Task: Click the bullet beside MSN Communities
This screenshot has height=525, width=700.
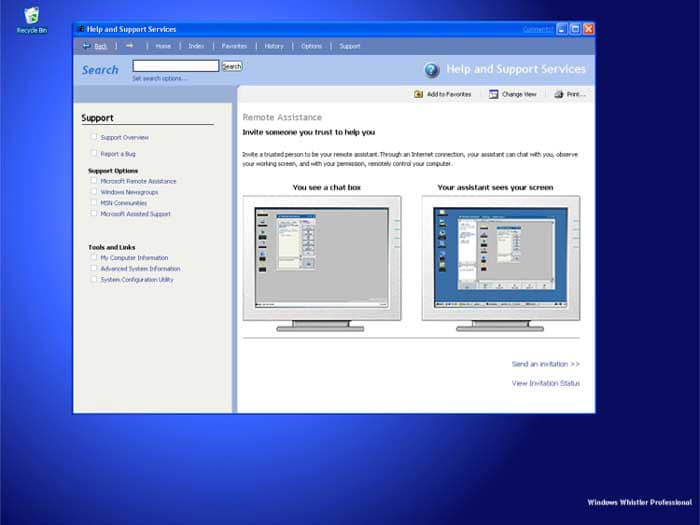Action: (93, 202)
